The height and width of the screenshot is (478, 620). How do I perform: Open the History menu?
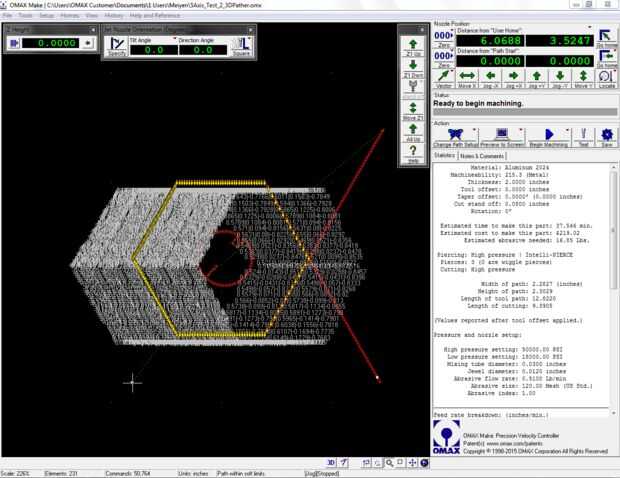point(114,15)
